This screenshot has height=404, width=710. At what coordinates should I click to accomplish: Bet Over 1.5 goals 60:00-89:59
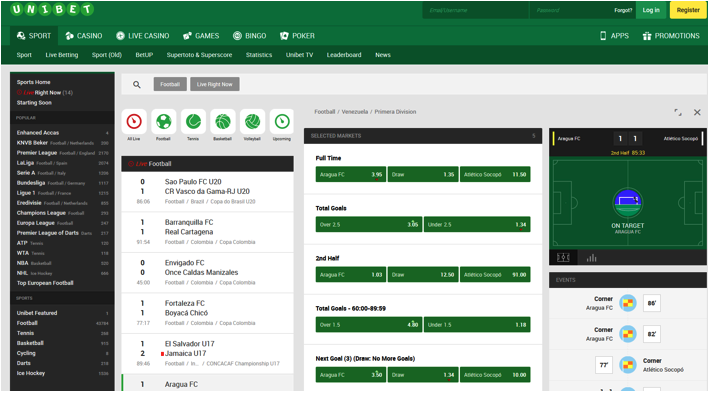tap(369, 325)
